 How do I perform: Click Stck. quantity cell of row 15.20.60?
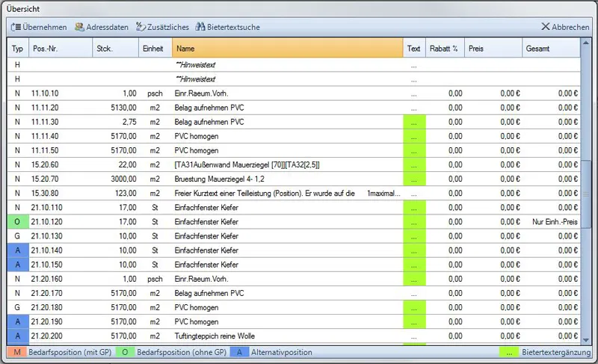(116, 165)
